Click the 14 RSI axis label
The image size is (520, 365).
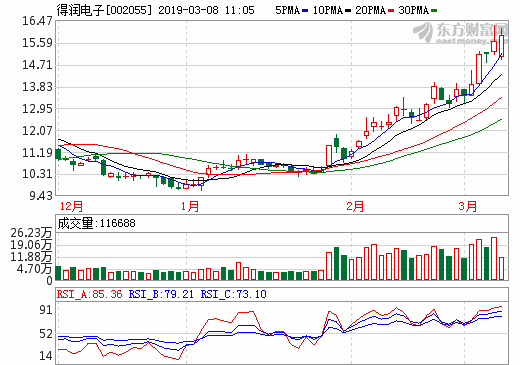pyautogui.click(x=46, y=356)
